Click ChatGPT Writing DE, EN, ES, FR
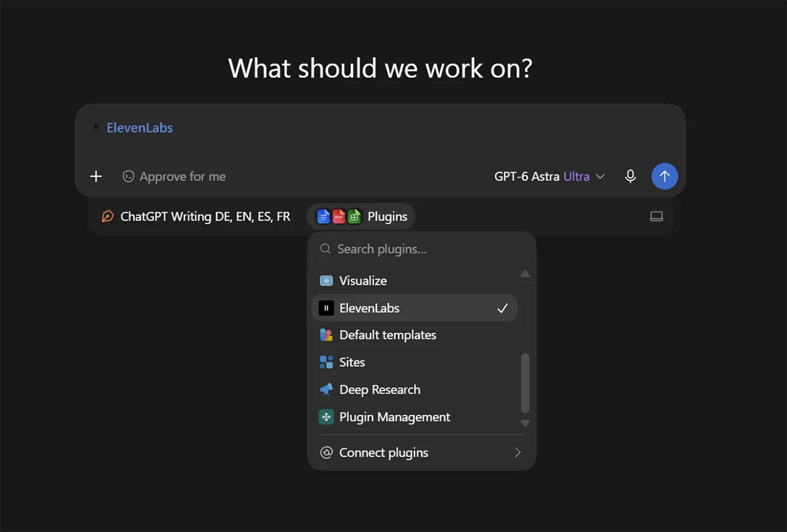Viewport: 787px width, 532px height. [x=195, y=216]
